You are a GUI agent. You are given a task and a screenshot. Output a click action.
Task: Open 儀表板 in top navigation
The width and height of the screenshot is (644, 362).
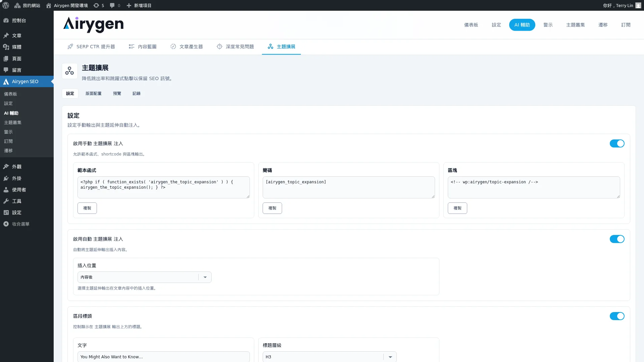(x=471, y=25)
